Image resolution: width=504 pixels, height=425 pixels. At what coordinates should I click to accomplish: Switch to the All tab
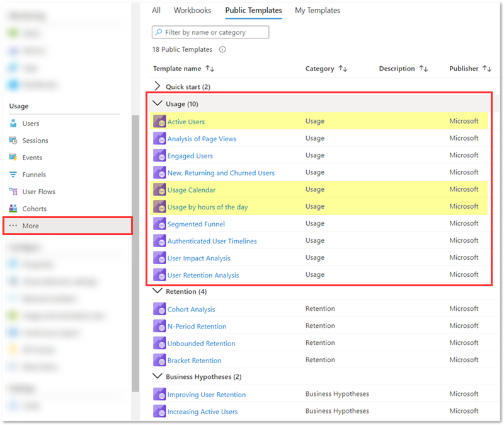coord(156,10)
